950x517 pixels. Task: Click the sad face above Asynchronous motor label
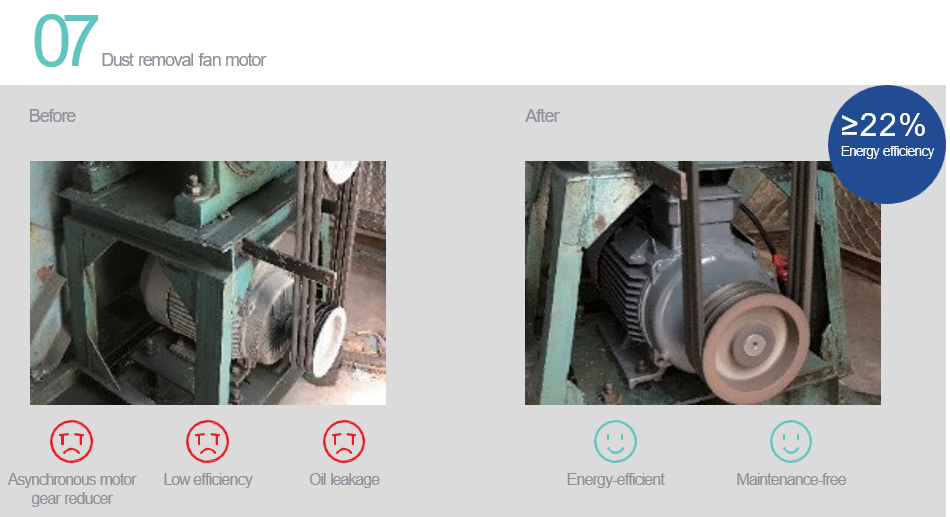[71, 441]
